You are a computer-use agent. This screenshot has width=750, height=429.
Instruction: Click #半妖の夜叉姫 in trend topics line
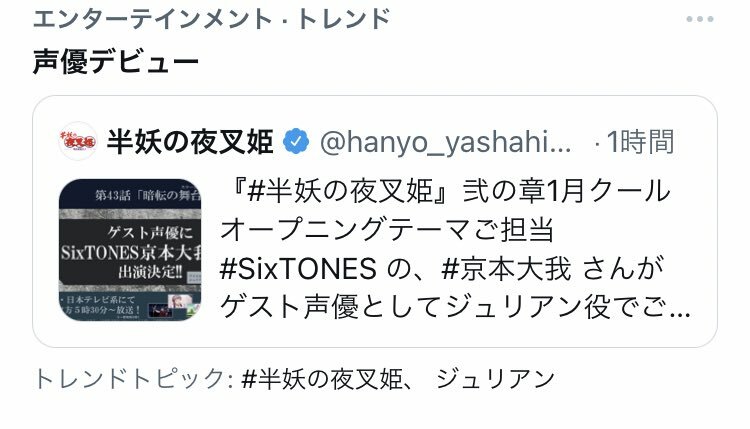click(322, 379)
